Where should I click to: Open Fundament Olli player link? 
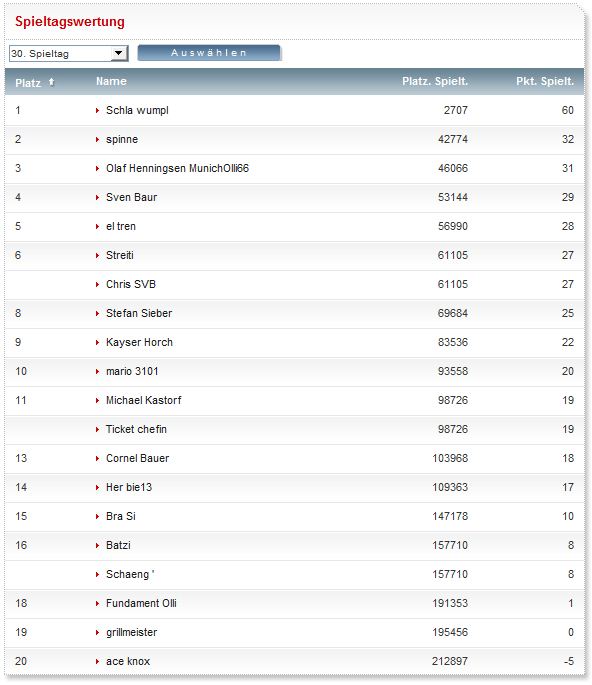141,603
